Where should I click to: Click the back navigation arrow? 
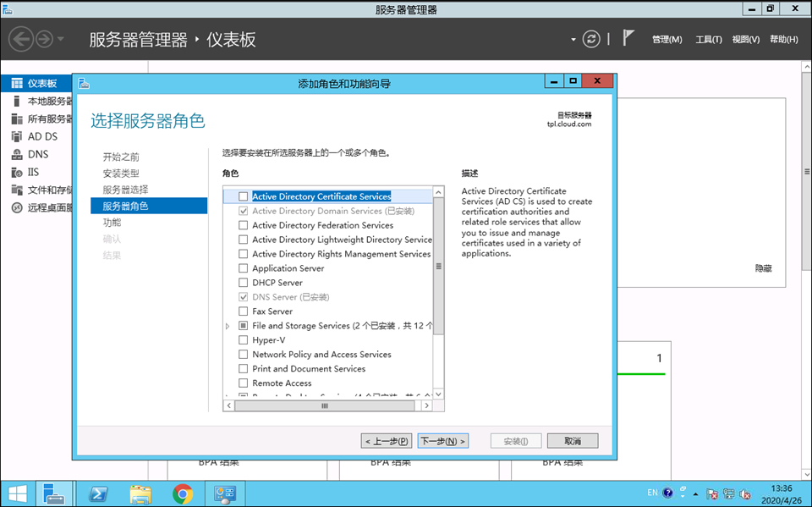pyautogui.click(x=21, y=39)
